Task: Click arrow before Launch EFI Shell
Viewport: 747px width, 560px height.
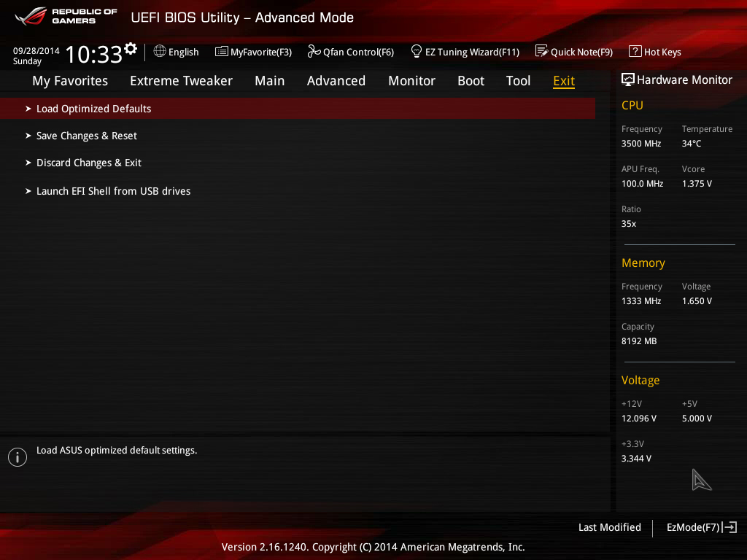Action: pyautogui.click(x=28, y=191)
